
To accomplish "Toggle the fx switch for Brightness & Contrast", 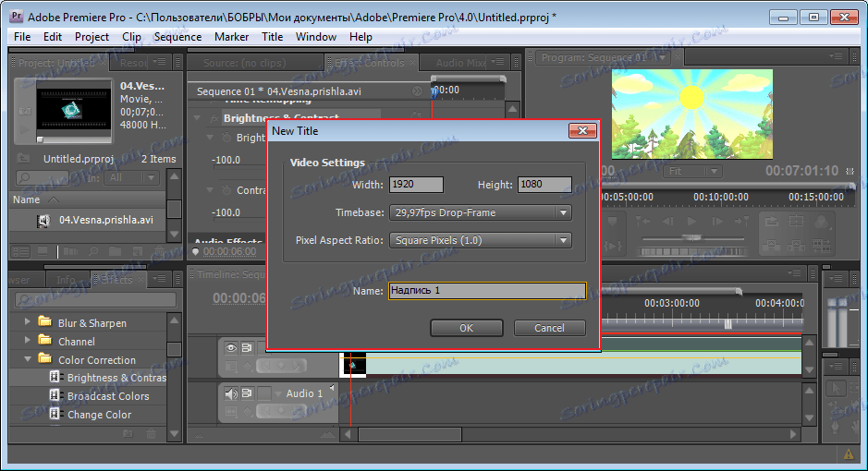I will tap(214, 118).
